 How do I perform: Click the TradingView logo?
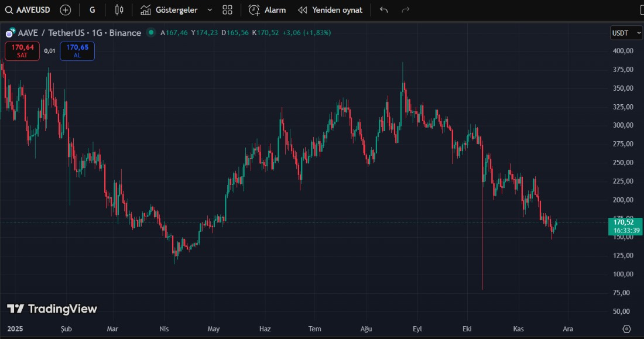pos(52,309)
